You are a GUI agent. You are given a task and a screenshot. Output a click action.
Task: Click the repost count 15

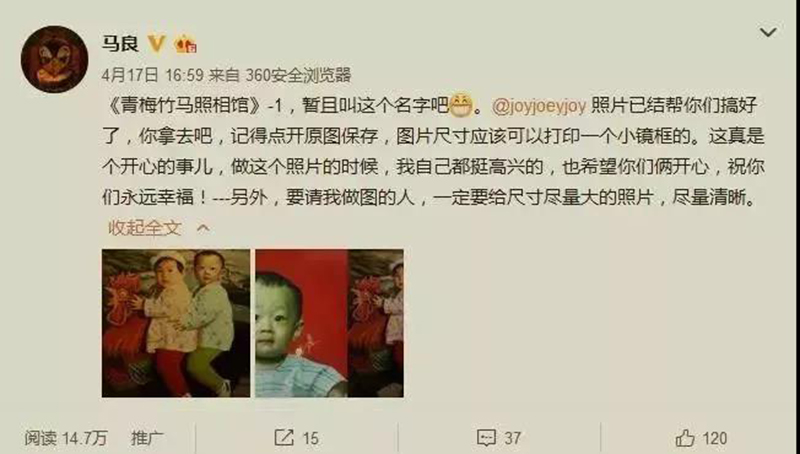click(310, 438)
